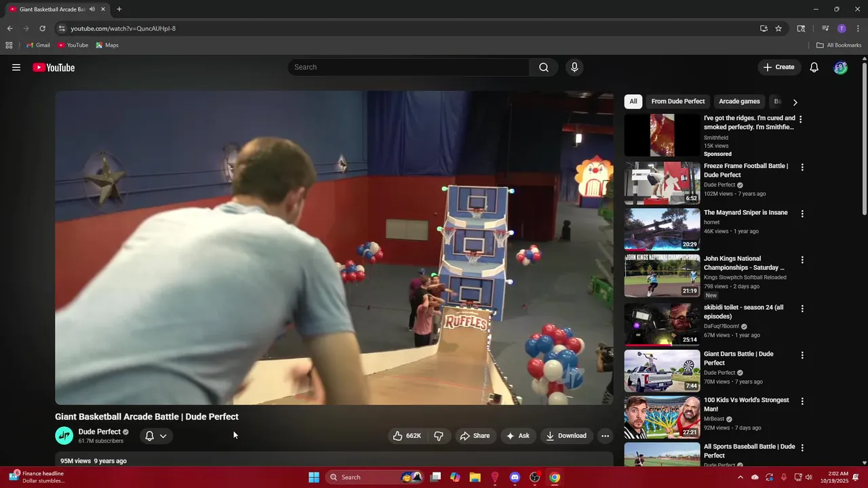This screenshot has height=488, width=868.
Task: Open All Bookmarks folder
Action: point(839,45)
